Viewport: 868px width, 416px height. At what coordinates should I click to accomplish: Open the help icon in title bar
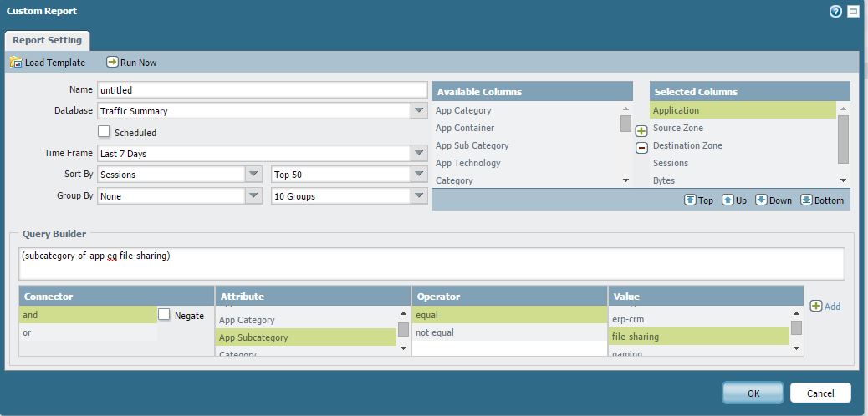pyautogui.click(x=835, y=12)
